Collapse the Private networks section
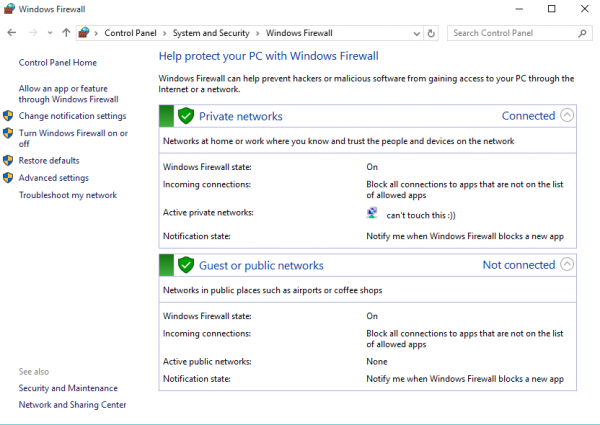 pos(568,115)
